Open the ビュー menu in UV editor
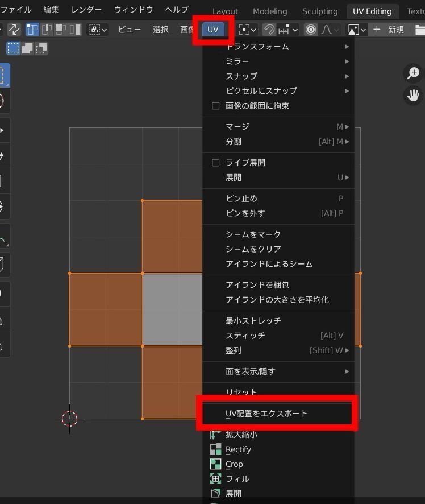 (x=130, y=30)
